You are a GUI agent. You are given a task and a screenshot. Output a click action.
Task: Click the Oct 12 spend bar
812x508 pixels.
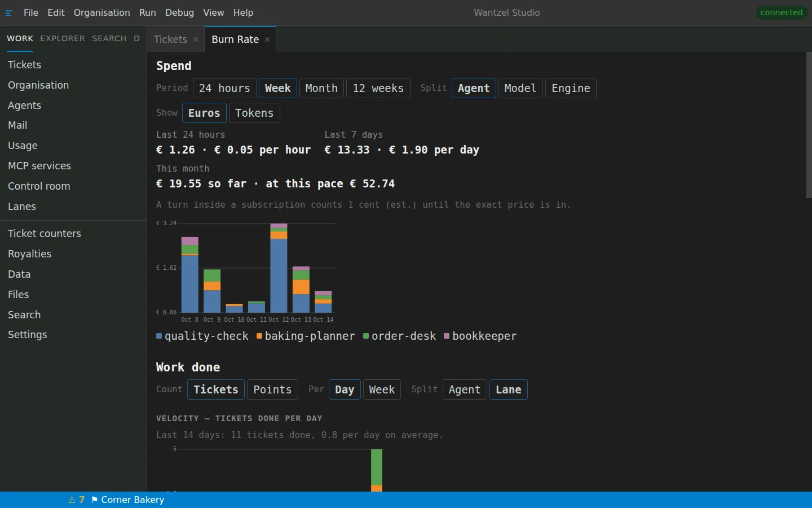(x=279, y=268)
